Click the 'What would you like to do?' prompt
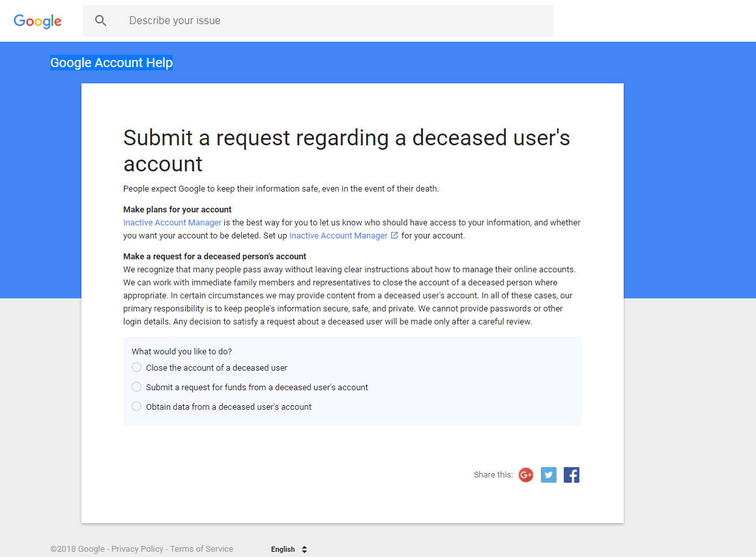The height and width of the screenshot is (557, 756). [x=182, y=352]
